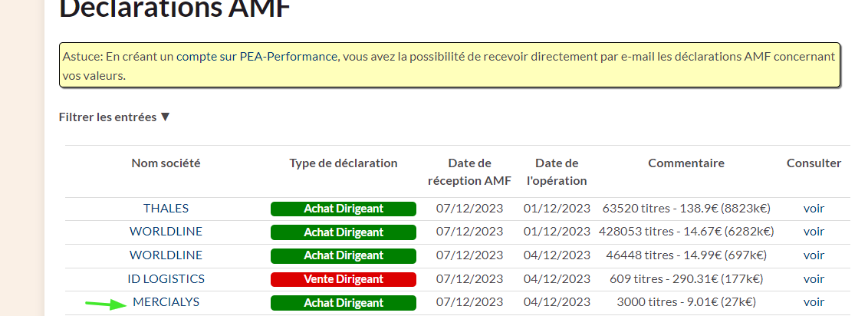Click the Achat Dirigeant badge for MERCIALYS
This screenshot has width=868, height=316.
(x=344, y=303)
